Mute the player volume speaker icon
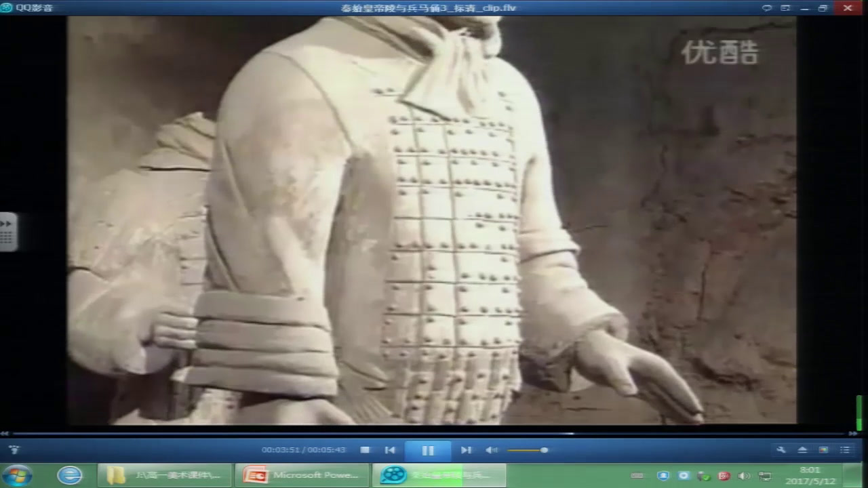Viewport: 868px width, 488px height. (x=492, y=450)
